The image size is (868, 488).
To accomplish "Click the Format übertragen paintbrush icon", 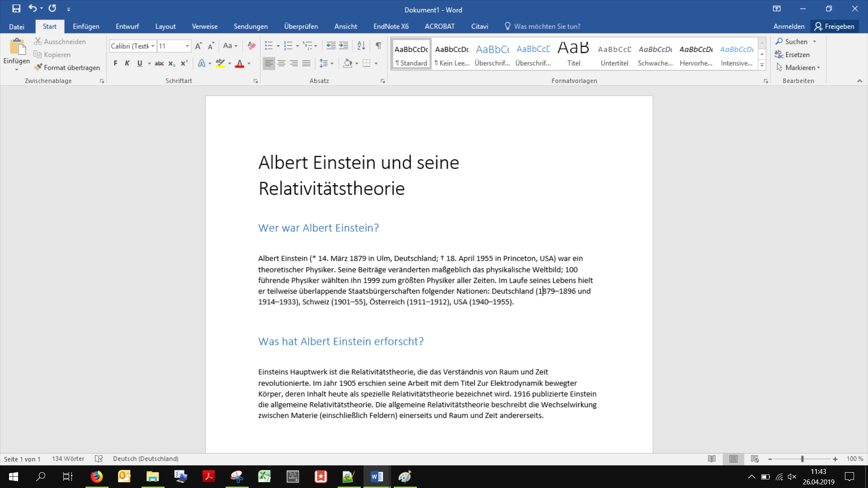I will (38, 67).
